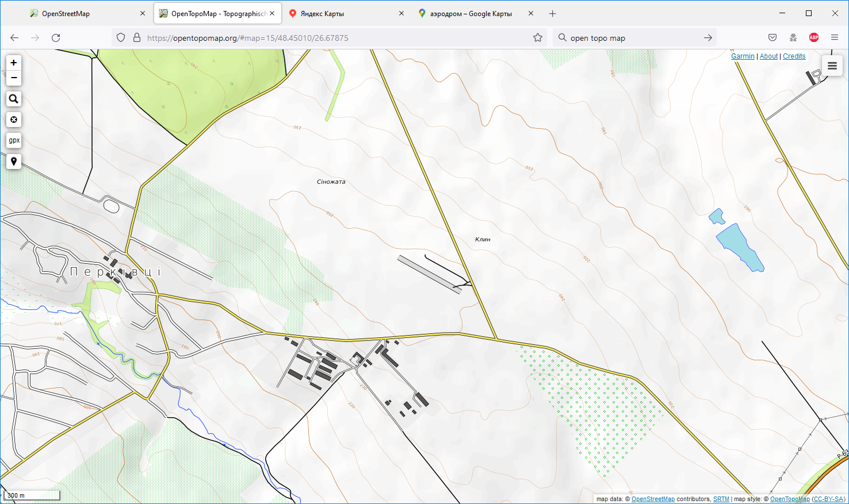Zoom in on the map
Image resolution: width=849 pixels, height=504 pixels.
14,63
